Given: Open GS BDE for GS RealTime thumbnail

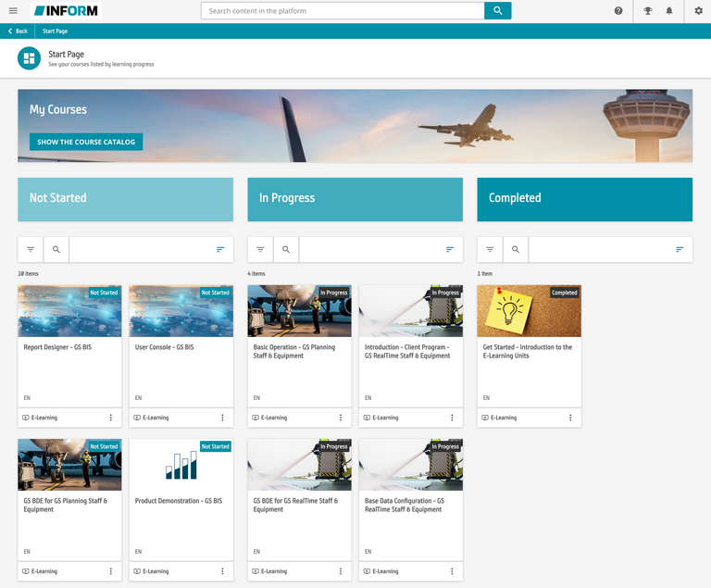Looking at the screenshot, I should [299, 465].
